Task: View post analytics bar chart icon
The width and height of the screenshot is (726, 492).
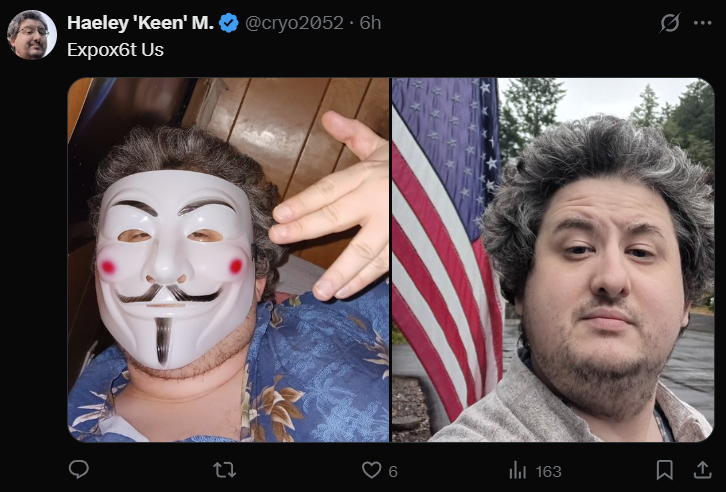Action: 517,471
